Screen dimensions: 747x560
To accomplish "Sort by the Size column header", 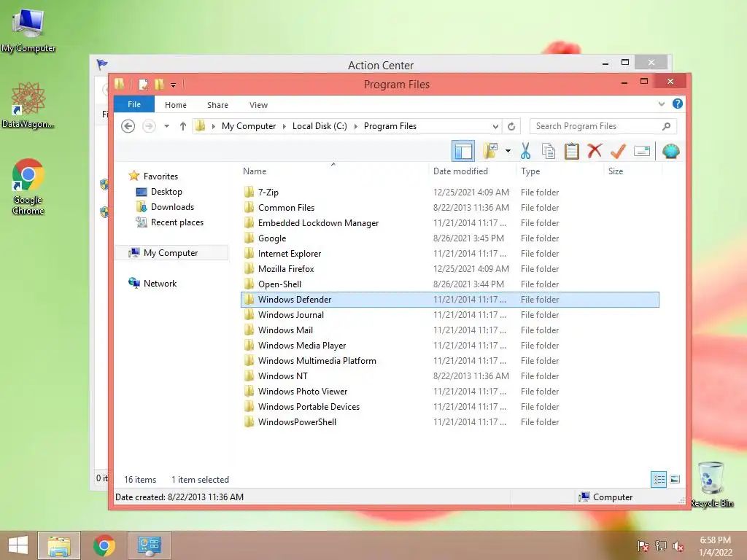I will tap(632, 171).
